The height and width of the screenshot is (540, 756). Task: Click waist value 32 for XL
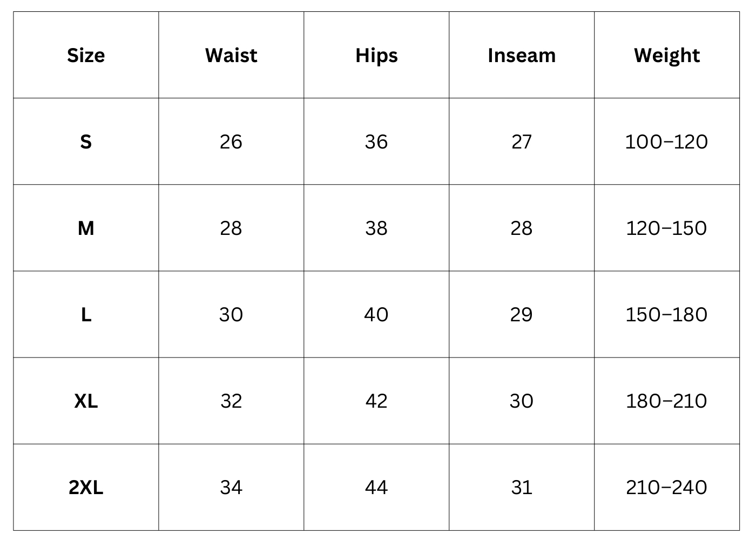click(x=231, y=401)
